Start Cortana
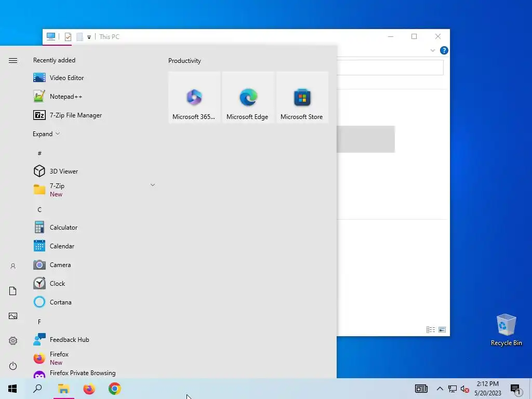532x399 pixels. 95,302
